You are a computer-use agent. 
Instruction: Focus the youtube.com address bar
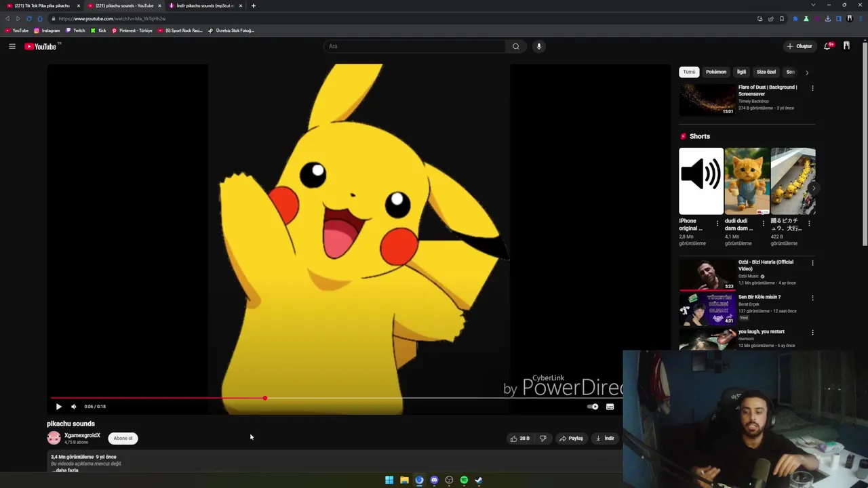400,19
